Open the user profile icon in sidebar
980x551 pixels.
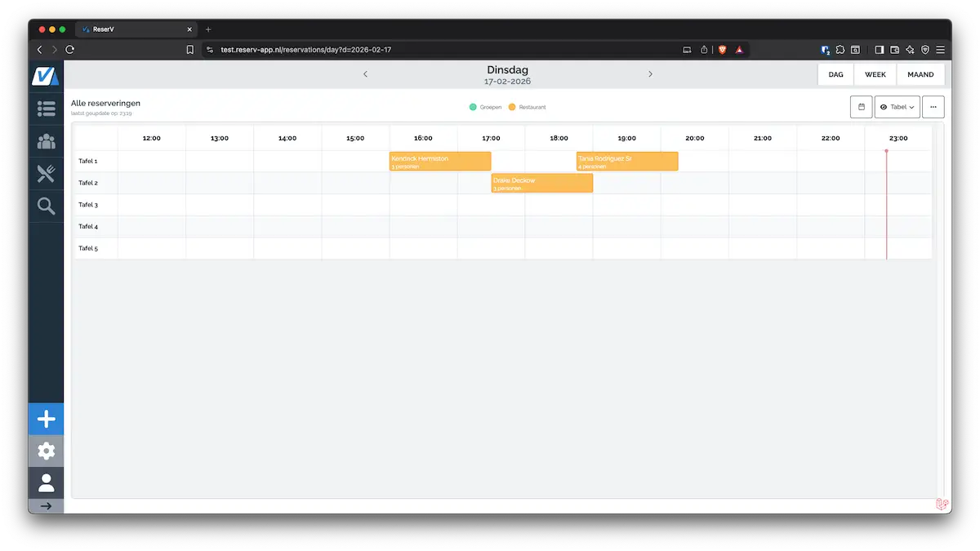point(47,482)
